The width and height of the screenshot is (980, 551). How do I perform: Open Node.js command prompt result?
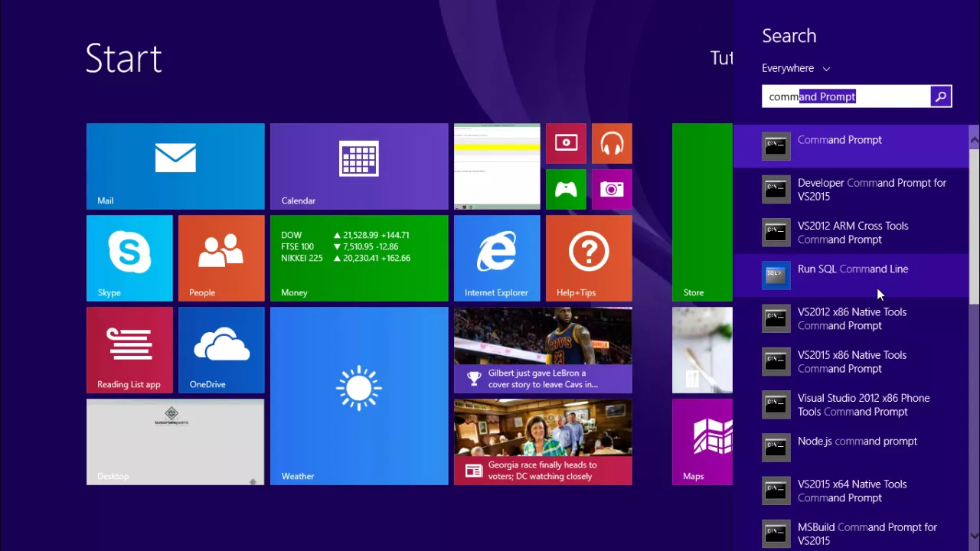pyautogui.click(x=851, y=448)
